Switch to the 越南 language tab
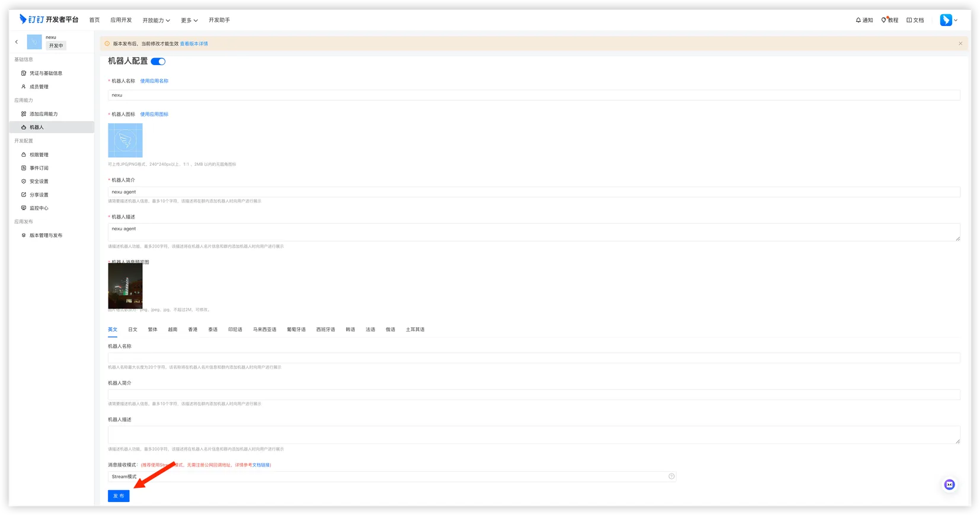 [172, 330]
